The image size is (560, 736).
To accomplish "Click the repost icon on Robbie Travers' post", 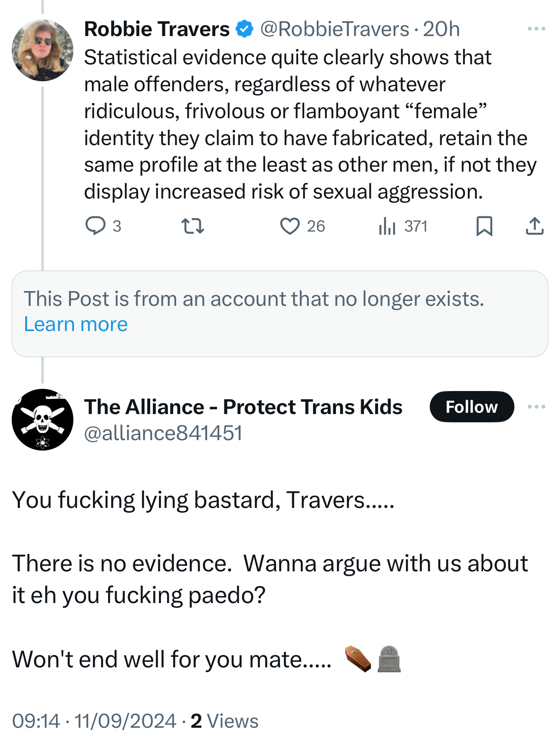I will [192, 226].
